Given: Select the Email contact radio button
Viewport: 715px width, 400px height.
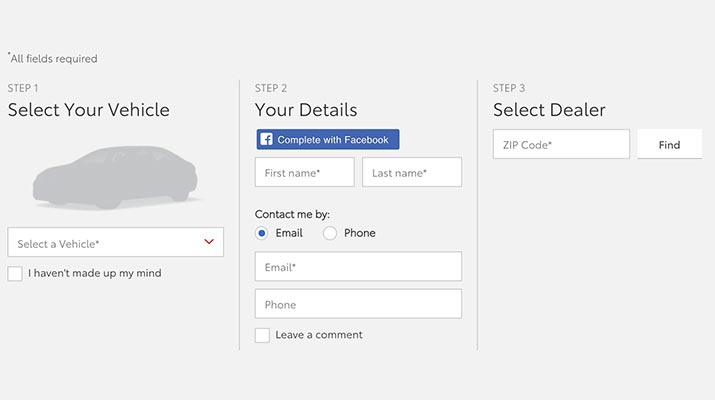Looking at the screenshot, I should pos(261,233).
